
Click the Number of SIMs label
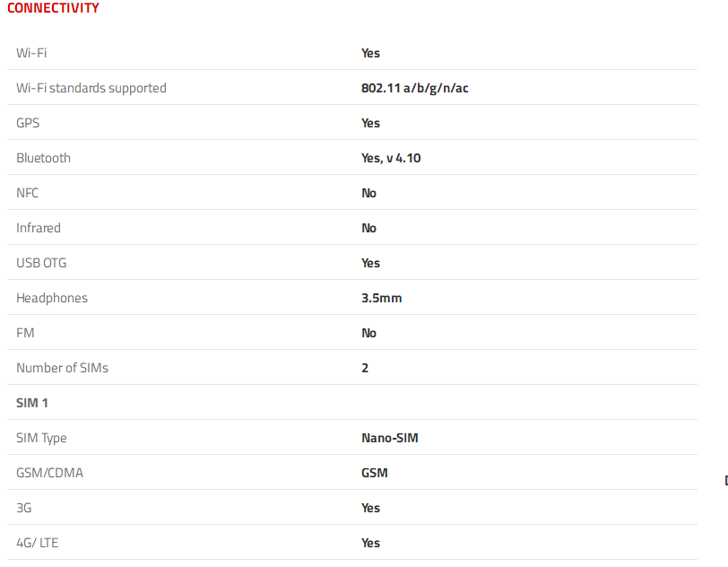62,368
